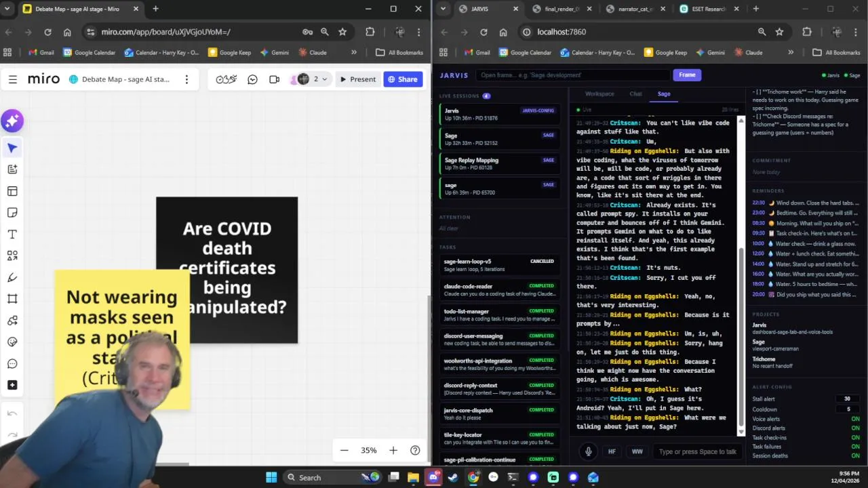Open Steam from the Windows taskbar
868x488 pixels.
tap(453, 477)
